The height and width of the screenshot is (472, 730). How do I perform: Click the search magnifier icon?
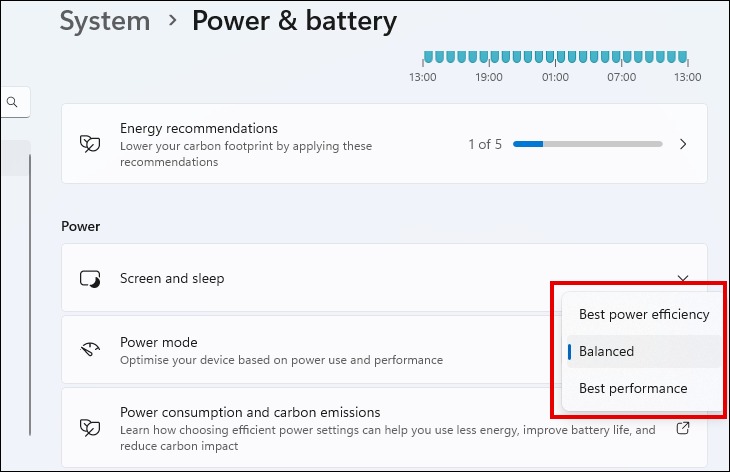12,102
